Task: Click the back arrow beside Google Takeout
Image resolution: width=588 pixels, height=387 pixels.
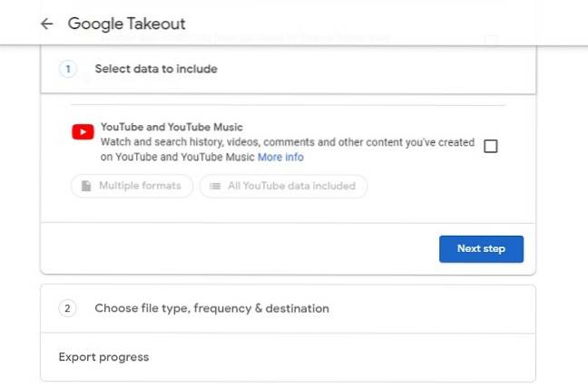Action: (47, 24)
